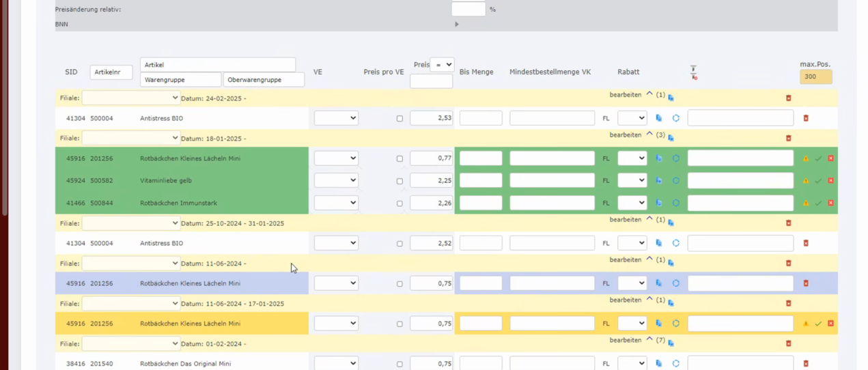
Task: Click bearbeiten for the 24-02-2025 date group
Action: [625, 95]
